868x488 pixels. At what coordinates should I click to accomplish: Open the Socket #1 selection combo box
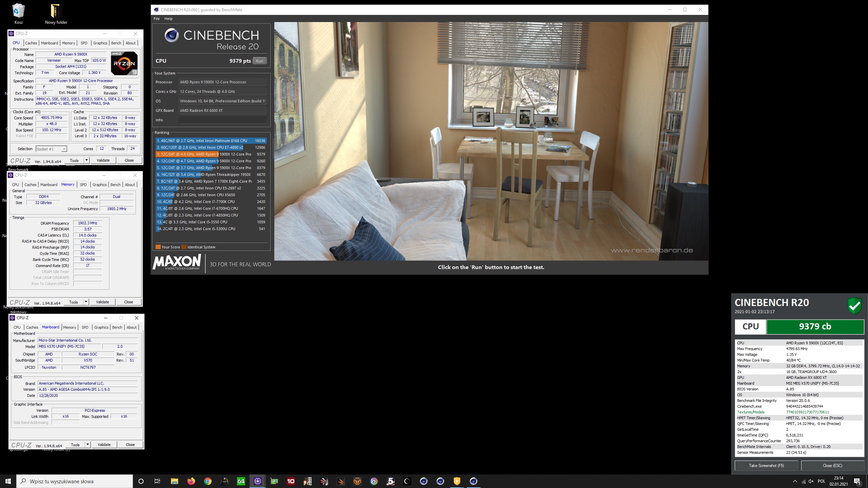[52, 149]
